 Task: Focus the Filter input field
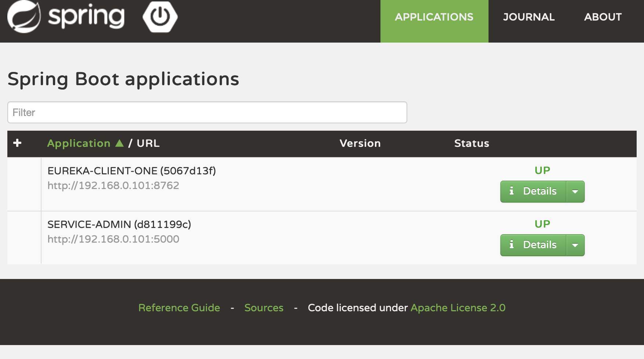pyautogui.click(x=207, y=112)
